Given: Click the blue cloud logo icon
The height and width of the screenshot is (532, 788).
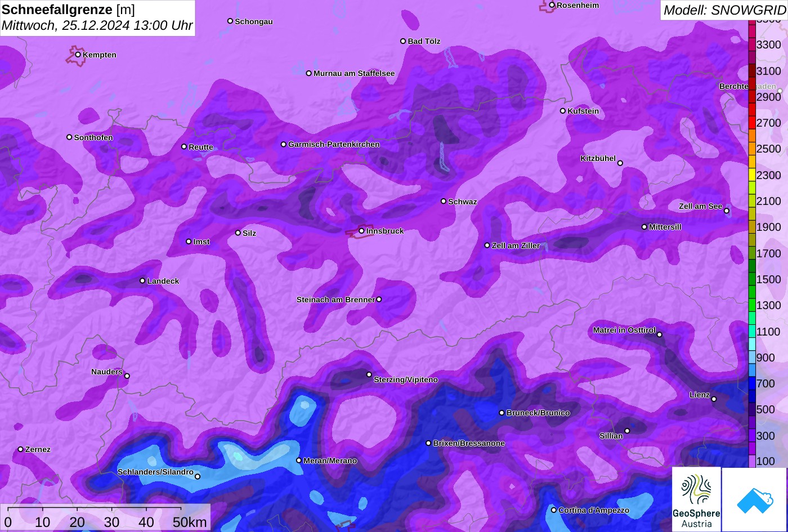Looking at the screenshot, I should coord(755,500).
